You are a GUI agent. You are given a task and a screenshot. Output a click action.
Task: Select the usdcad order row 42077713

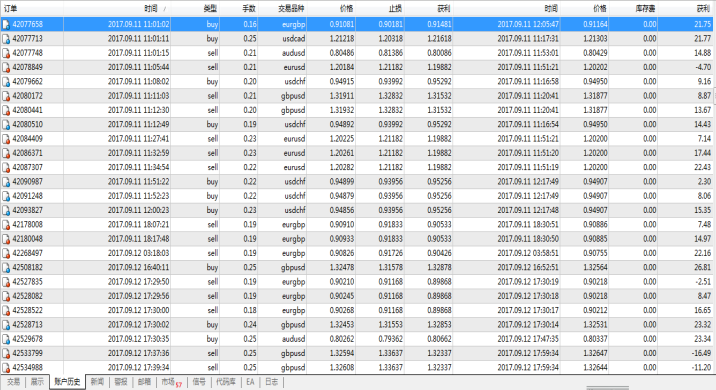point(357,39)
